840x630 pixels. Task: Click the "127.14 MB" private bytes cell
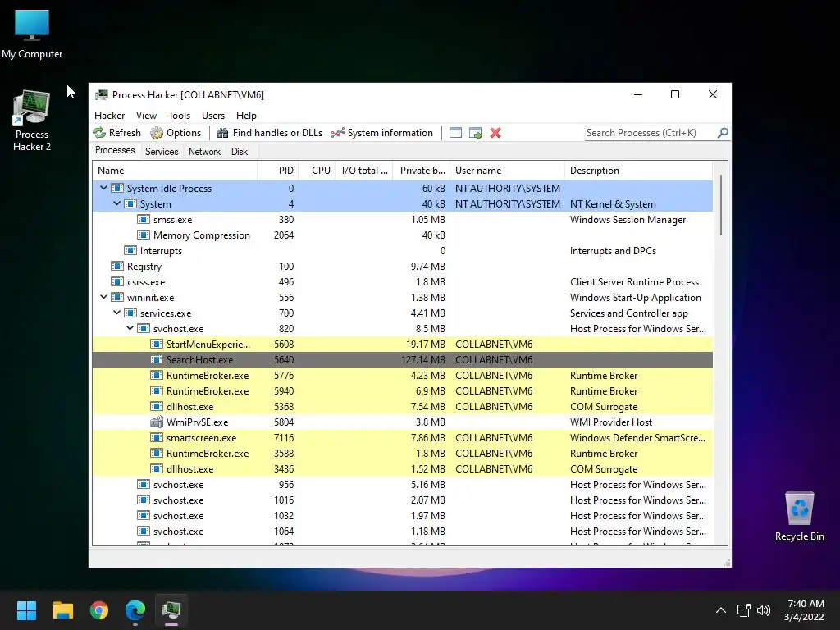coord(422,359)
